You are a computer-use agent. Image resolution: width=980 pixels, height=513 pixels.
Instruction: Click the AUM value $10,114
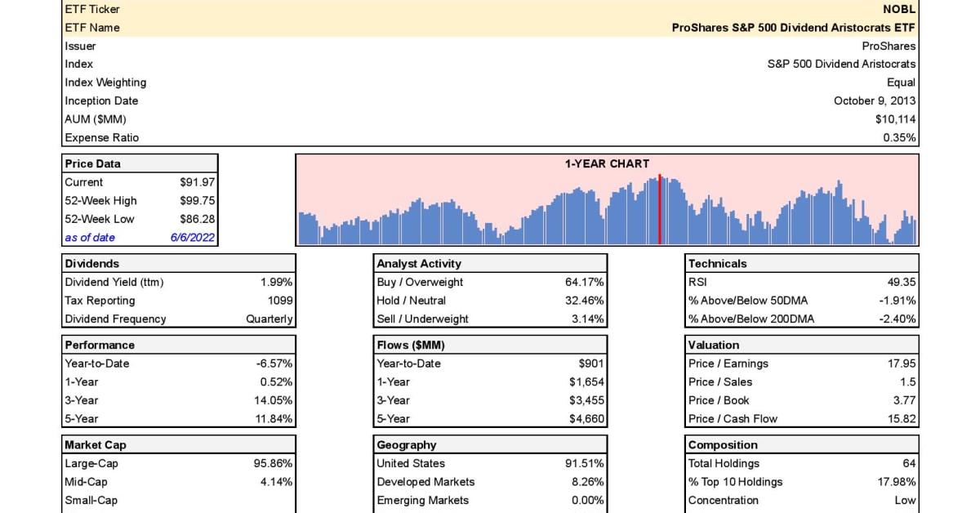(x=895, y=119)
